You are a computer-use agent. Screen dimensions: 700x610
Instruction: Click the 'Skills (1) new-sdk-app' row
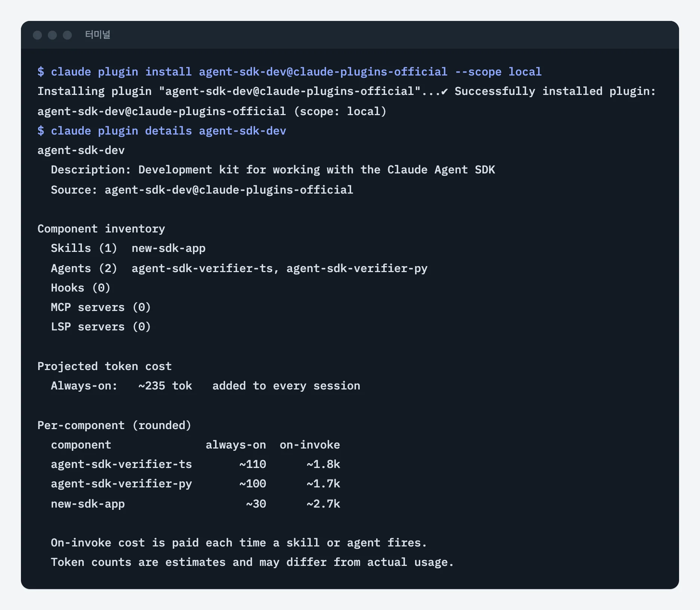[x=128, y=248]
